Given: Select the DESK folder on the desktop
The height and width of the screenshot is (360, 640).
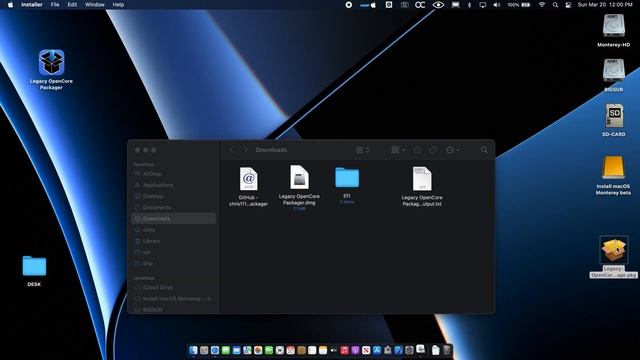Looking at the screenshot, I should tap(34, 266).
